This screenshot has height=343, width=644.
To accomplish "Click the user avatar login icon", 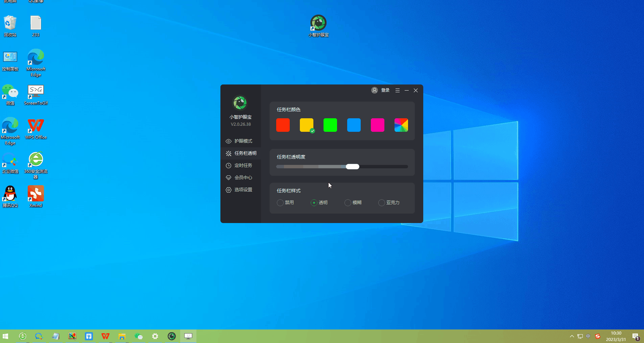I will (374, 90).
